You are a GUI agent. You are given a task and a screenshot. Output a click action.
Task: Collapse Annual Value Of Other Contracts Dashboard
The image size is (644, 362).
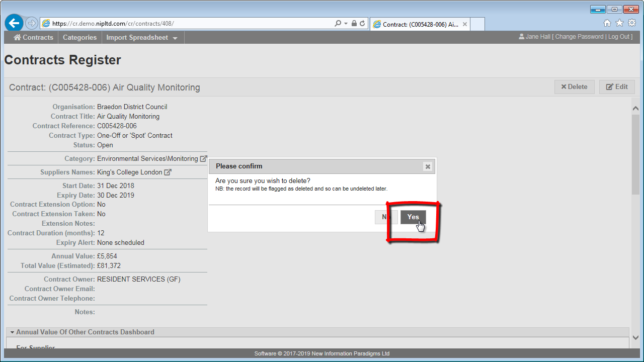[x=12, y=332]
